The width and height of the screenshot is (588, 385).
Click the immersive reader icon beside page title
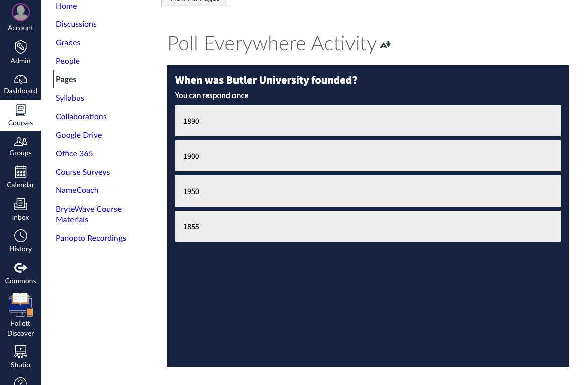click(x=385, y=45)
